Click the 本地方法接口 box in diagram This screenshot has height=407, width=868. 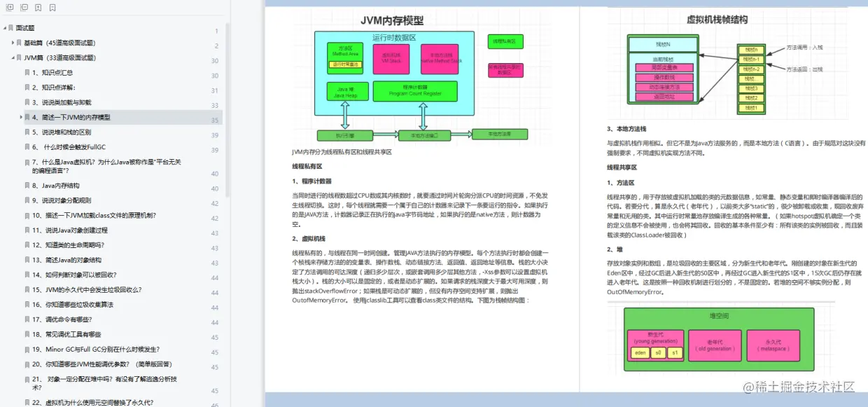click(x=424, y=135)
